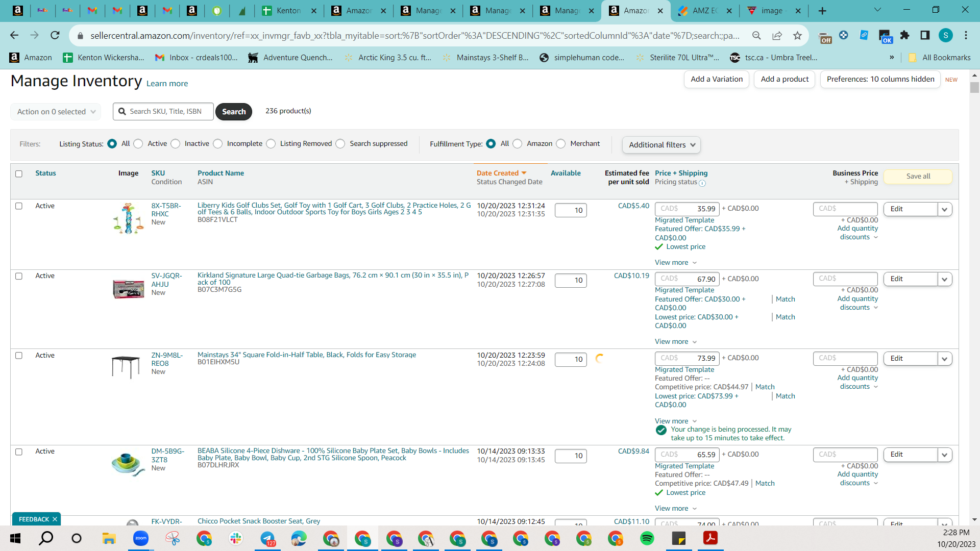
Task: Open the Adventure Quench bookmark
Action: click(290, 58)
